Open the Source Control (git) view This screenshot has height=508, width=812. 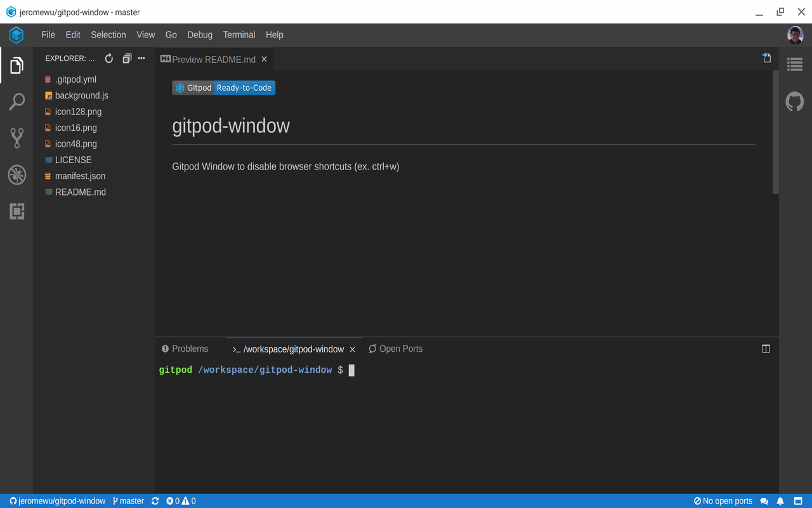tap(16, 138)
